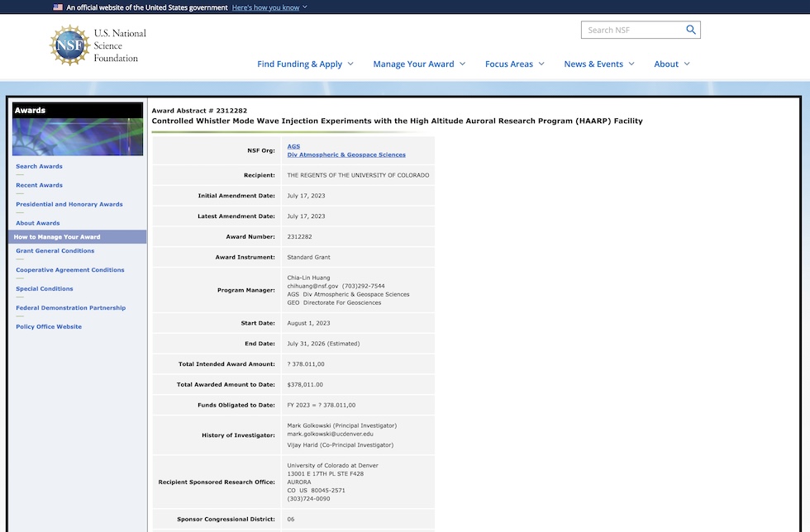Open Grant General Conditions link
This screenshot has height=532, width=810.
(x=55, y=250)
